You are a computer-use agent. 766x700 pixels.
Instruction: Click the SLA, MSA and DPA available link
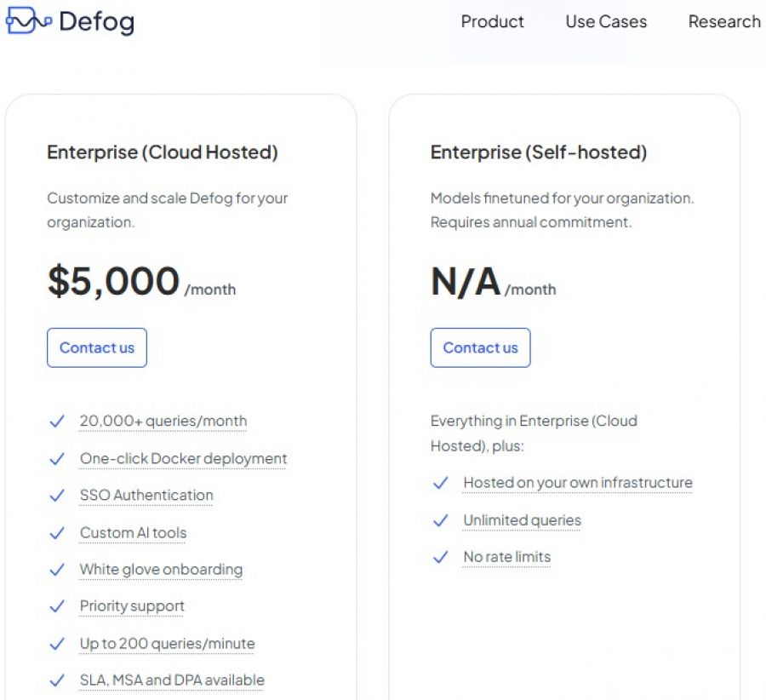click(171, 680)
